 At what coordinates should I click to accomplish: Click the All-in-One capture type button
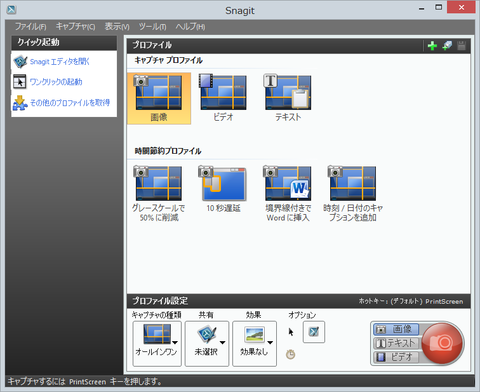pyautogui.click(x=157, y=343)
